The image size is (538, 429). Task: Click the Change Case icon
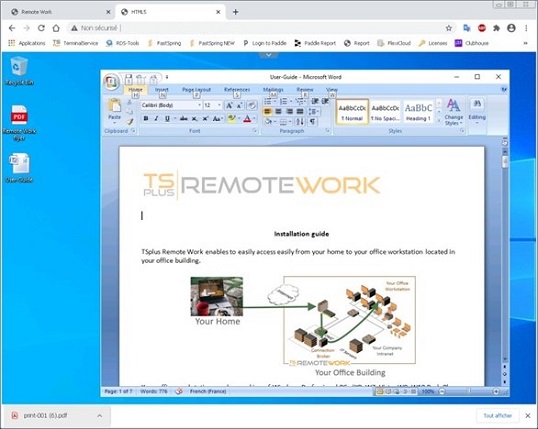pos(217,119)
